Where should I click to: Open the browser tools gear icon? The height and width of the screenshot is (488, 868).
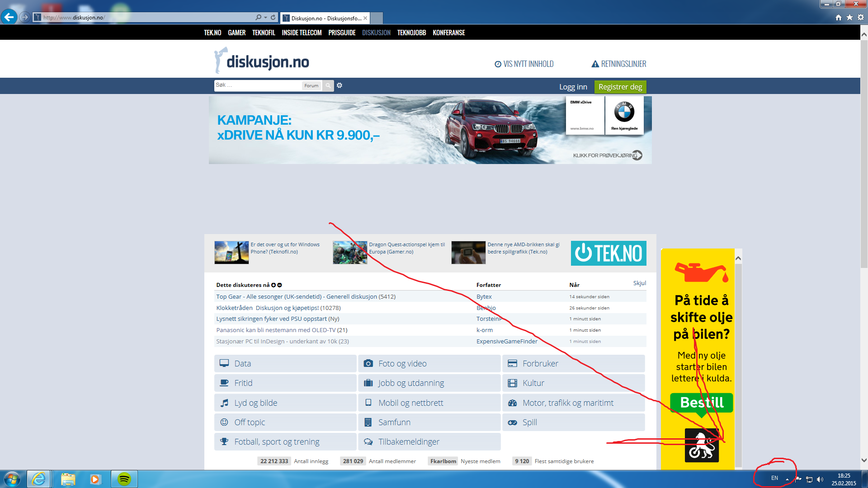pyautogui.click(x=861, y=17)
